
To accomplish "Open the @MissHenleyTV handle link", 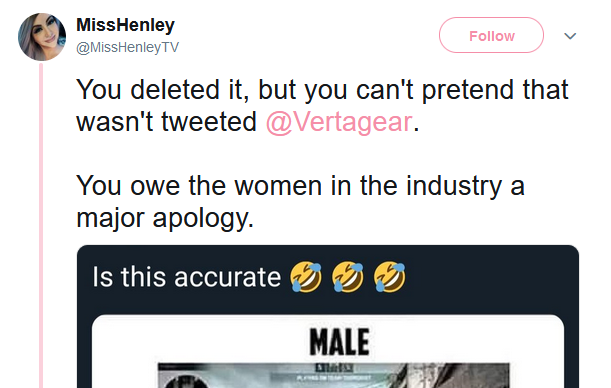I will [127, 47].
